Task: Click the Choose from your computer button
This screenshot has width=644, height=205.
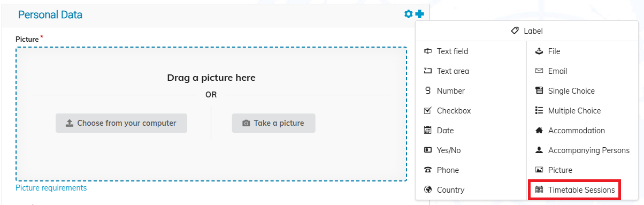Action: (x=121, y=123)
